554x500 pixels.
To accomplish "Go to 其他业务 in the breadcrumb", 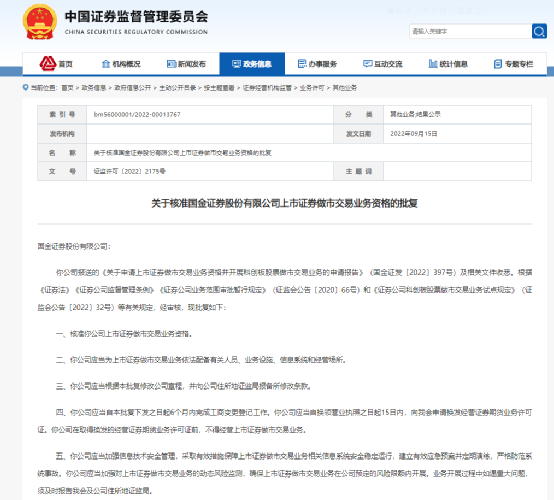I will 344,88.
